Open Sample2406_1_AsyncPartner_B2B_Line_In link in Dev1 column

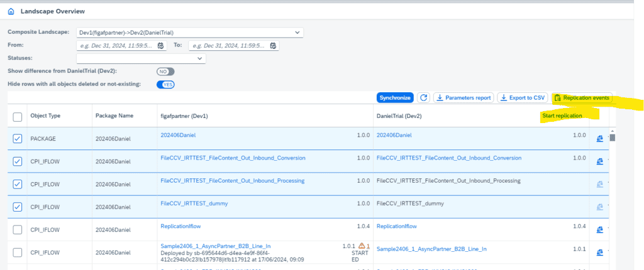click(216, 246)
